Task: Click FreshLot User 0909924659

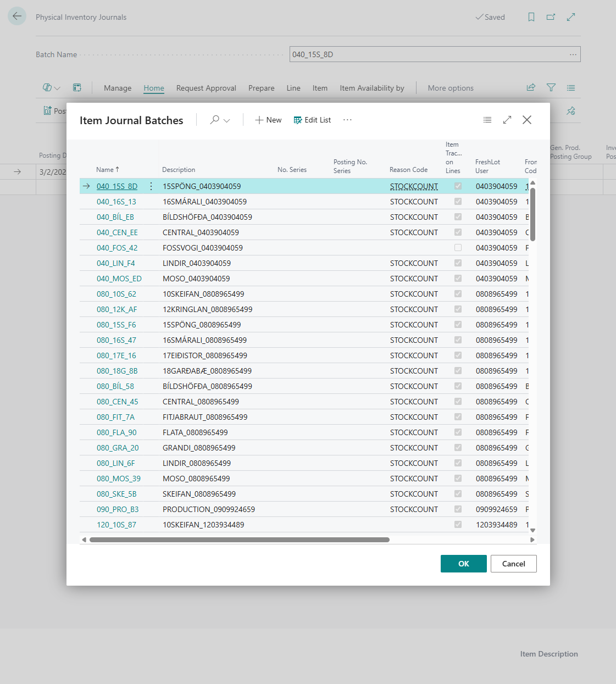Action: (x=497, y=509)
